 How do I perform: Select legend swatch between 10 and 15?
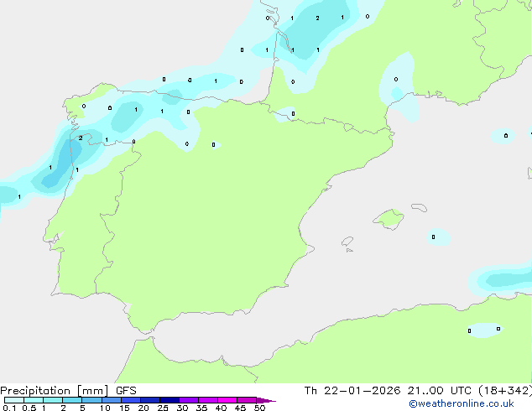pyautogui.click(x=111, y=400)
